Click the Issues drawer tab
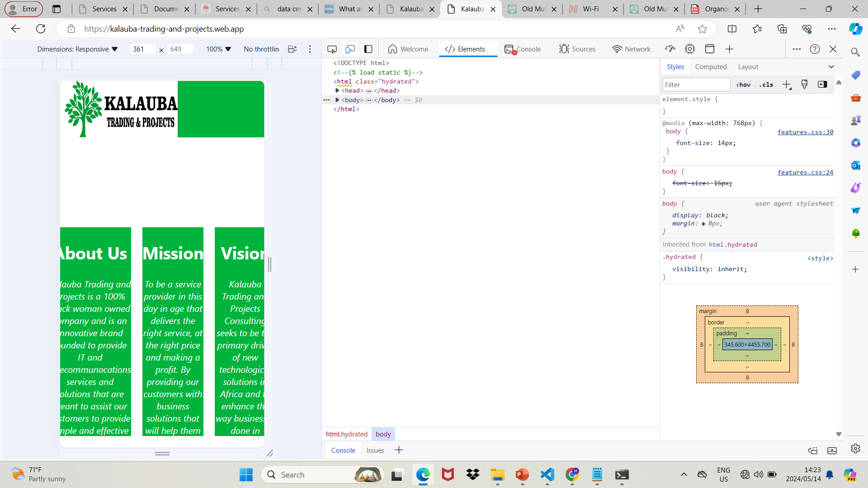 [x=375, y=450]
